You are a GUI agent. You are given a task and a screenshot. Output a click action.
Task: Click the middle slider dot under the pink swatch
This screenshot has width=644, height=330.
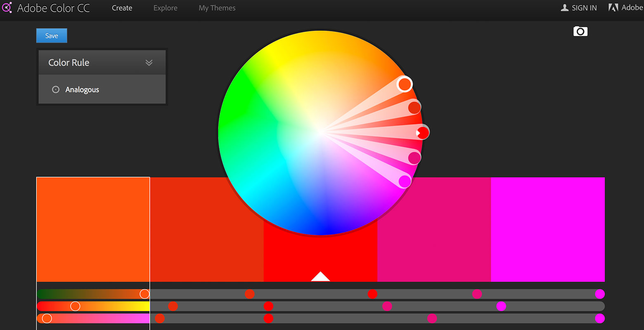(387, 306)
